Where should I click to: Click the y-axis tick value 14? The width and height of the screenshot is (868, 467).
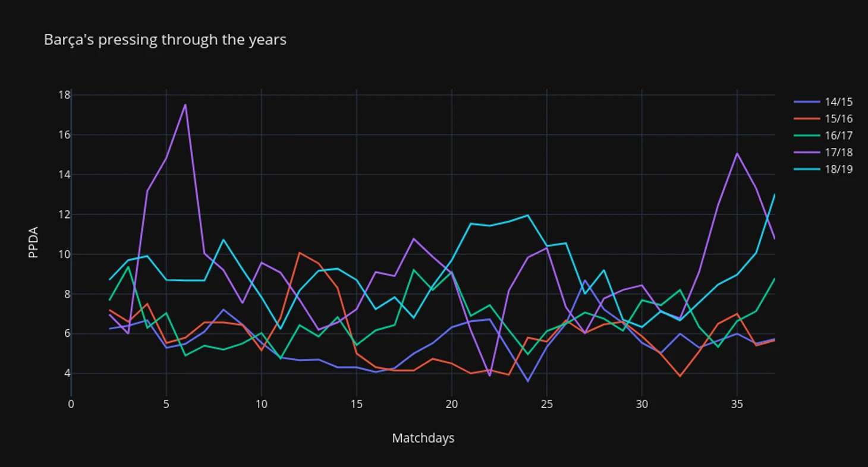point(64,175)
